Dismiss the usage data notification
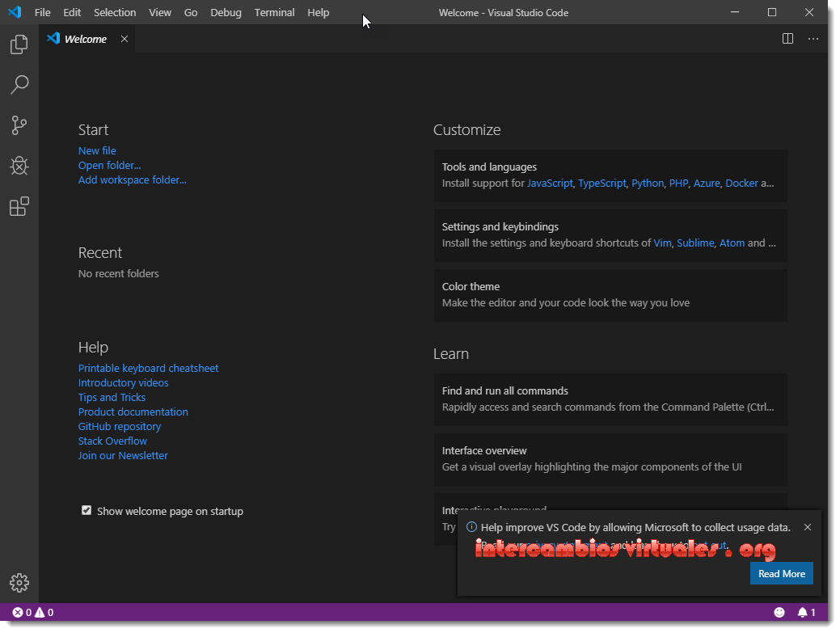The height and width of the screenshot is (633, 840). 808,527
